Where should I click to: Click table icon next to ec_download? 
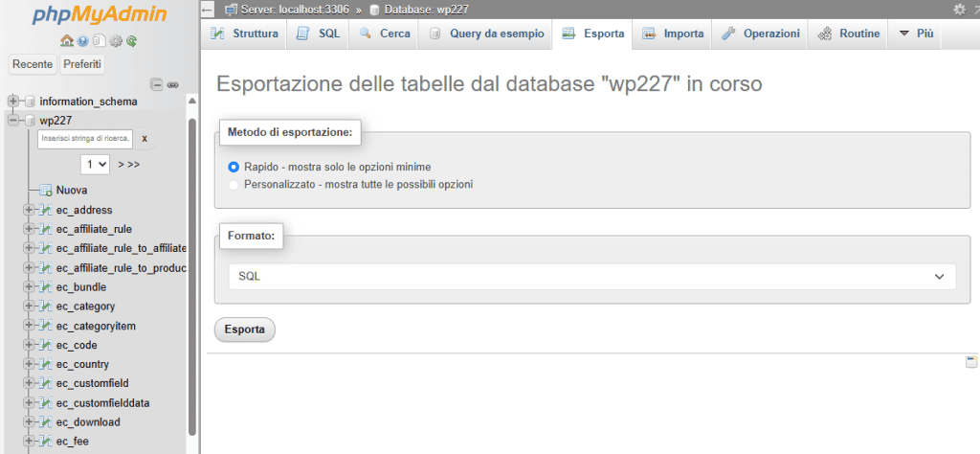(x=45, y=422)
